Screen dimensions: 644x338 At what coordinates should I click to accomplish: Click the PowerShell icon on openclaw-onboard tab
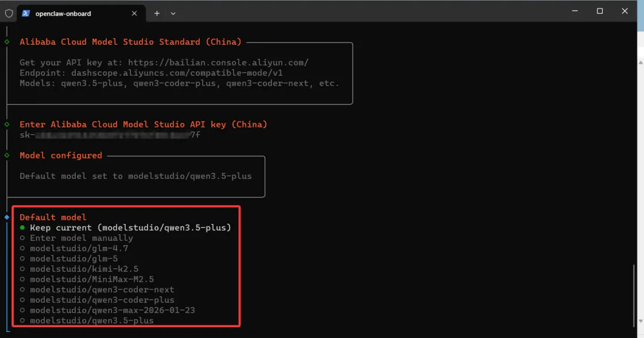pyautogui.click(x=26, y=13)
